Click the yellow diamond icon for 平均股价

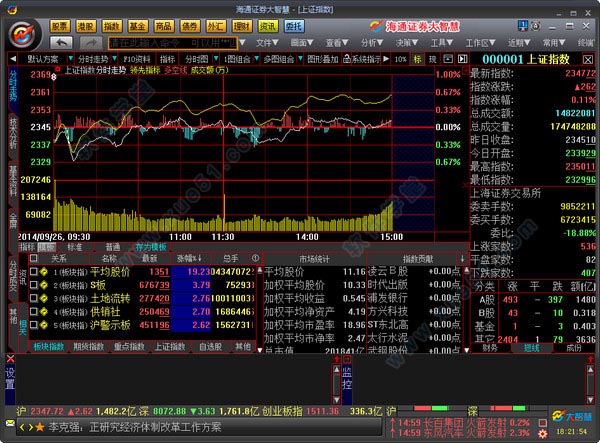(44, 272)
